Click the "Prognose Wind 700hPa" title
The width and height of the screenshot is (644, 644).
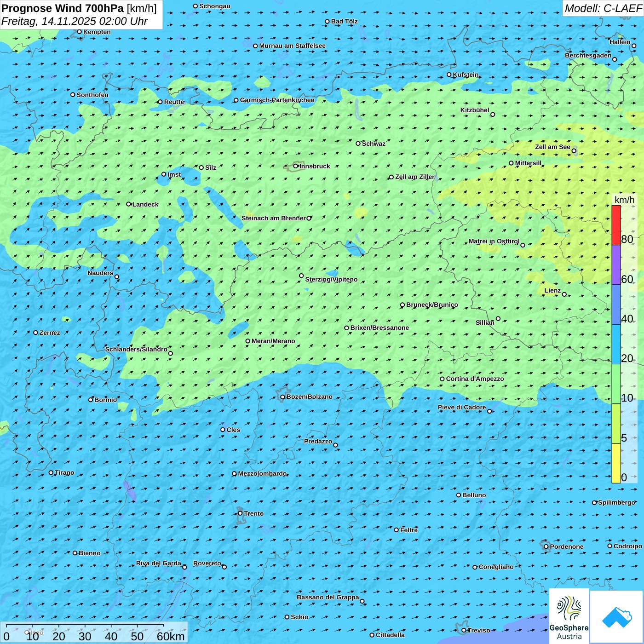tap(63, 8)
